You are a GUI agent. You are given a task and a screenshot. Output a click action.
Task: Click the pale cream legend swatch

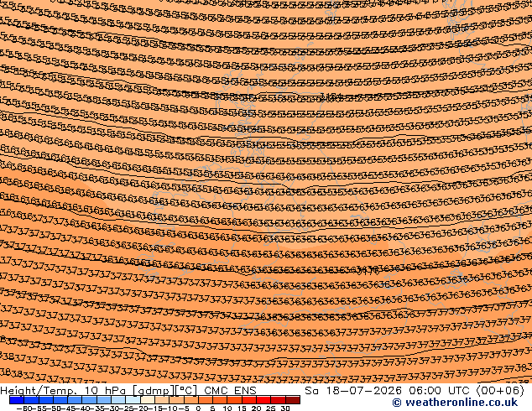148,400
